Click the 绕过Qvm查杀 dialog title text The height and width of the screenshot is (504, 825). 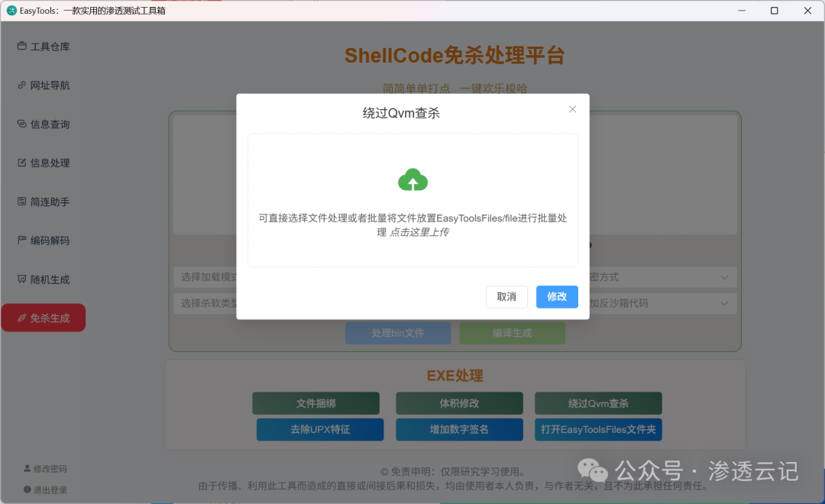(x=401, y=113)
